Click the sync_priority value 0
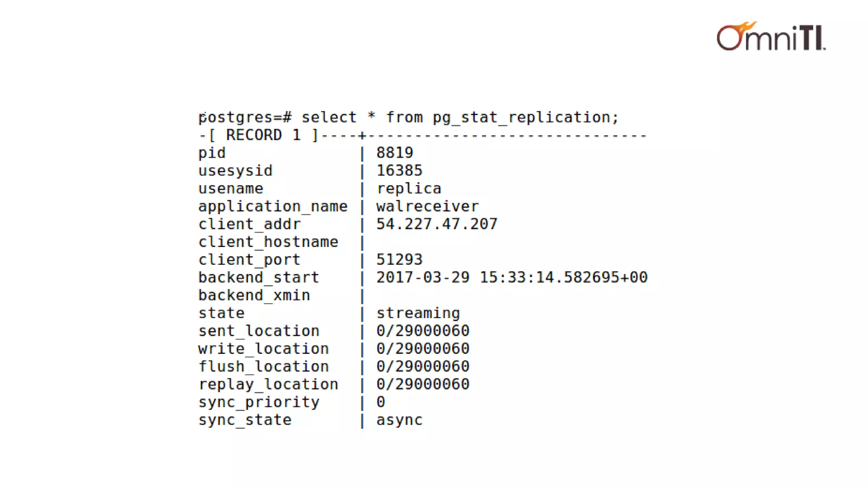 tap(381, 402)
